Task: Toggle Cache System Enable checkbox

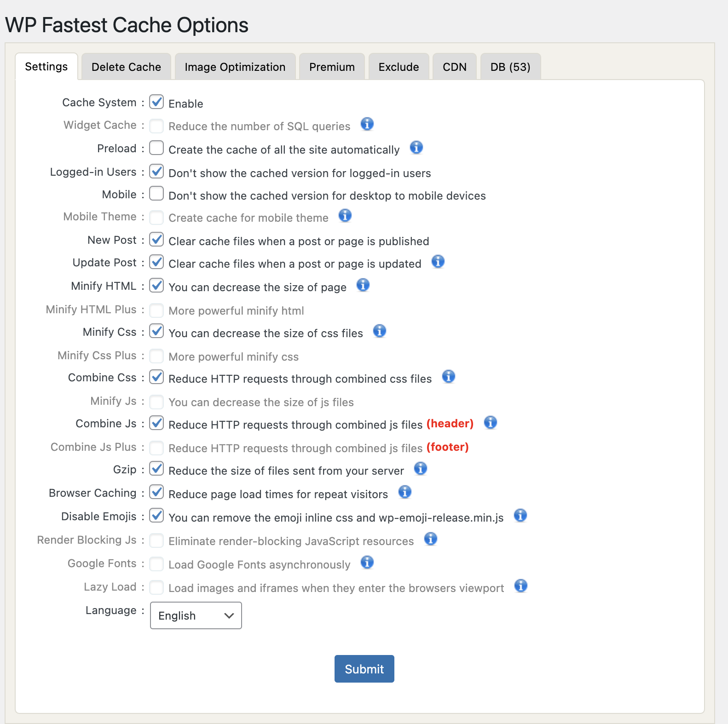Action: coord(156,102)
